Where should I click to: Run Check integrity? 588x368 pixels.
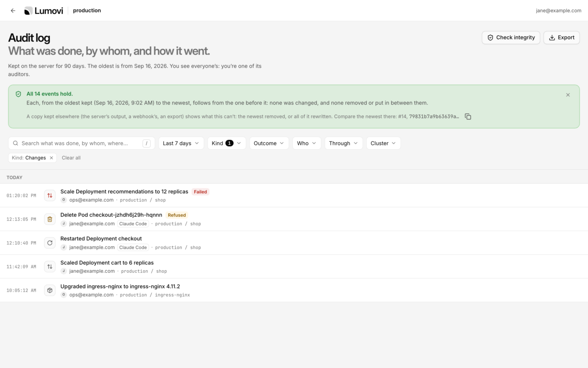point(511,38)
